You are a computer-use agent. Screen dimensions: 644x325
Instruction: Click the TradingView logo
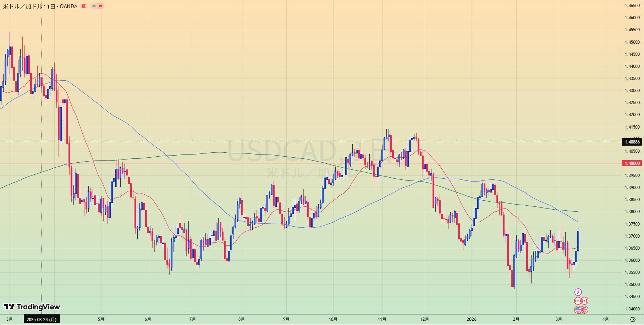coord(32,307)
